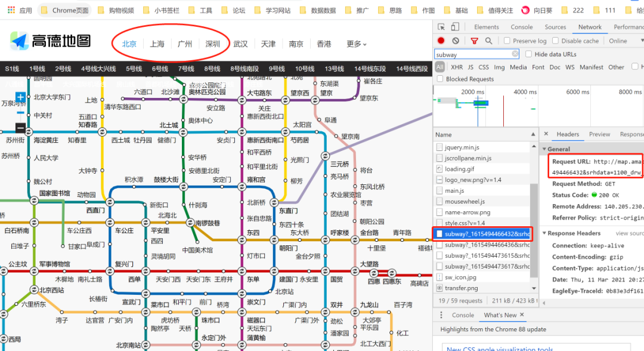Clear the subway filter text with X
Screen dimensions: 644x351
pyautogui.click(x=515, y=54)
